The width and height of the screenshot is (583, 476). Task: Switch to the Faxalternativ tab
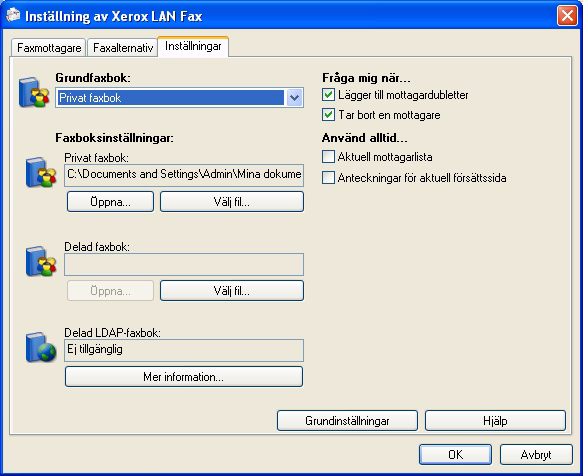(x=122, y=48)
